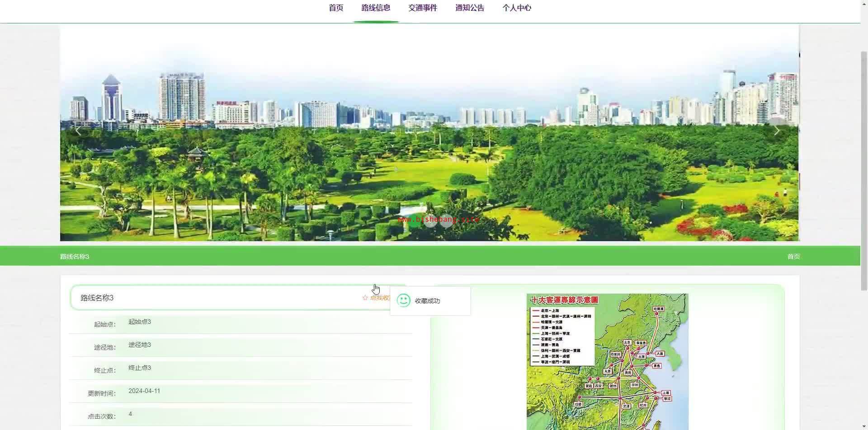Viewport: 868px width, 430px height.
Task: Go to the 交通事件 tab
Action: click(x=423, y=8)
